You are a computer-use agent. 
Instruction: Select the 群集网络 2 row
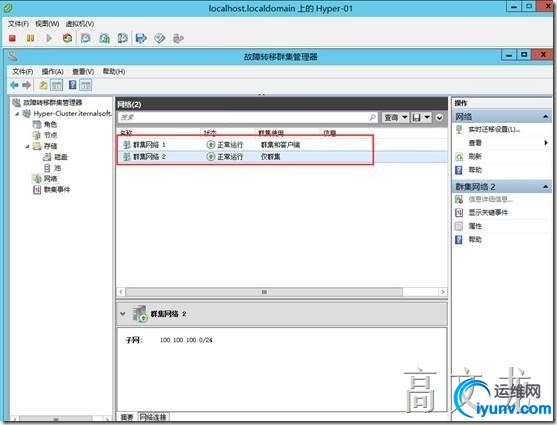point(282,156)
